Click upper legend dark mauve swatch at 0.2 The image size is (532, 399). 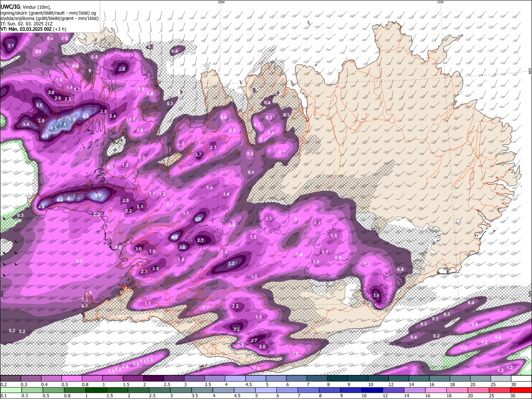pos(10,379)
